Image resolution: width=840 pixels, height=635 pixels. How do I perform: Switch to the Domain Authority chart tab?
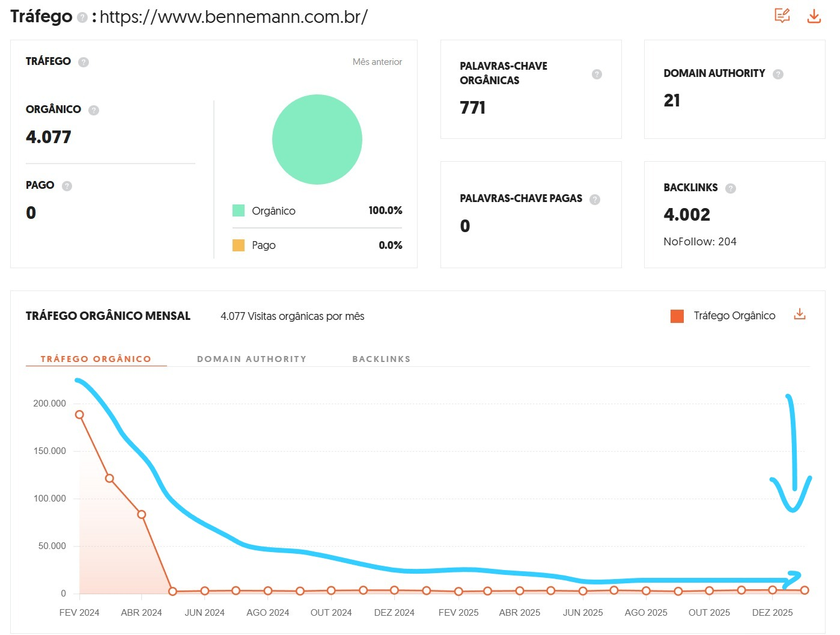252,358
